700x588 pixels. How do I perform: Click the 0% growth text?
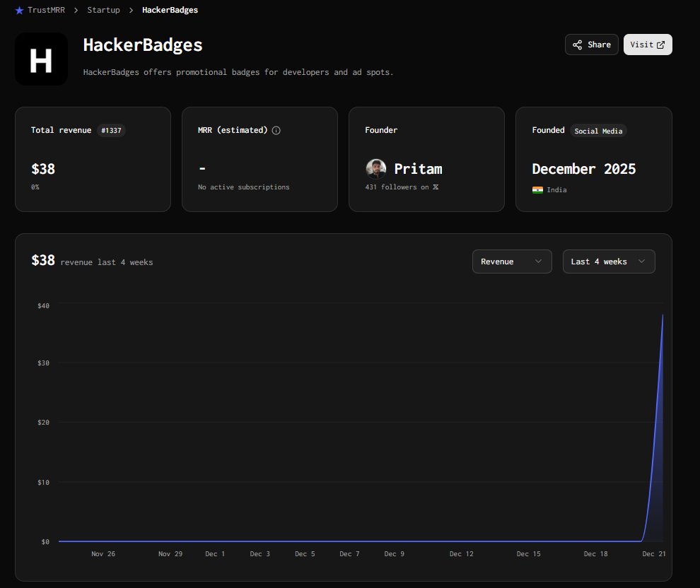(35, 187)
